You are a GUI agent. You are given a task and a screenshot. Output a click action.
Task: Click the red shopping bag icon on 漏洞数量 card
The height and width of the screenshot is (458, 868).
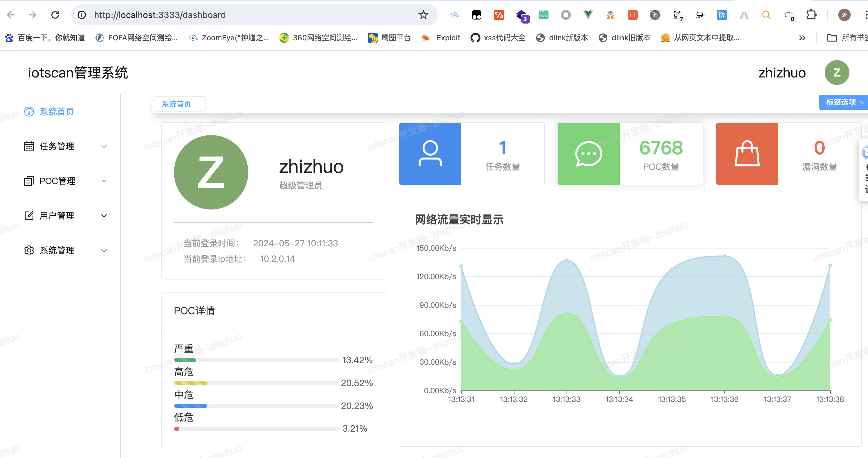pyautogui.click(x=747, y=154)
